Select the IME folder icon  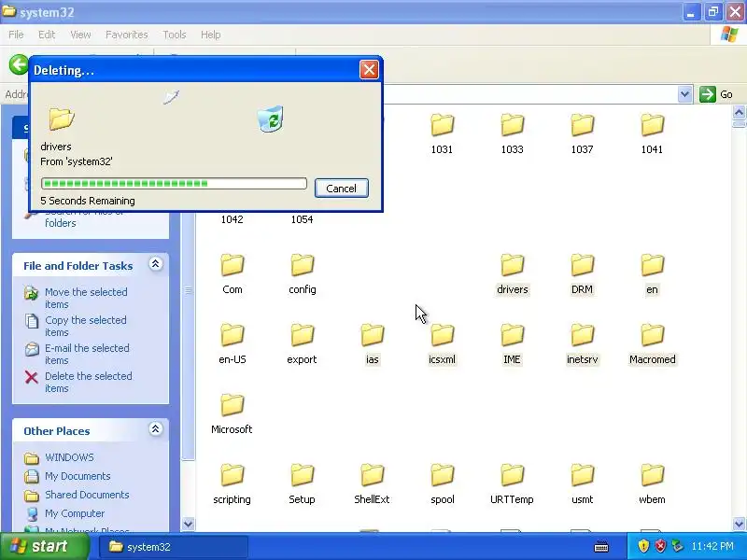tap(512, 335)
